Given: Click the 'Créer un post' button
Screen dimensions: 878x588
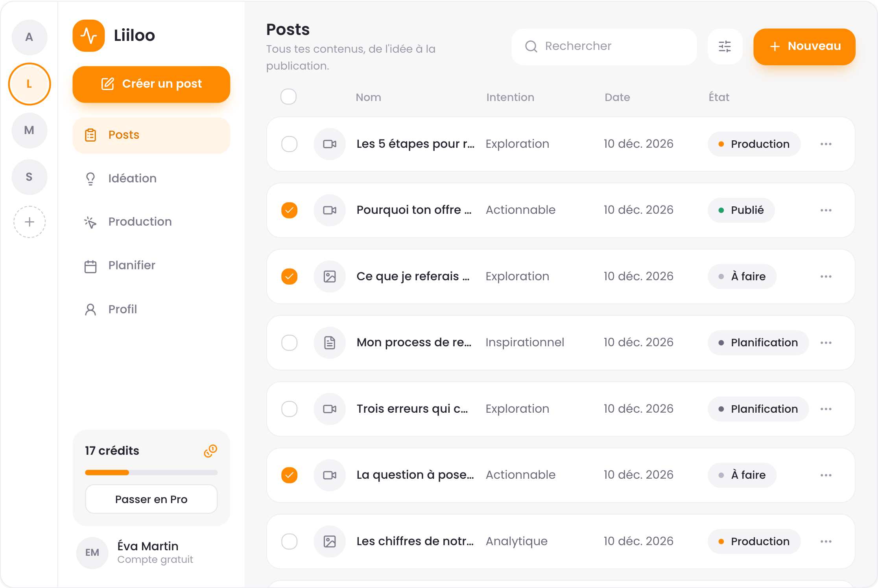Looking at the screenshot, I should [151, 84].
